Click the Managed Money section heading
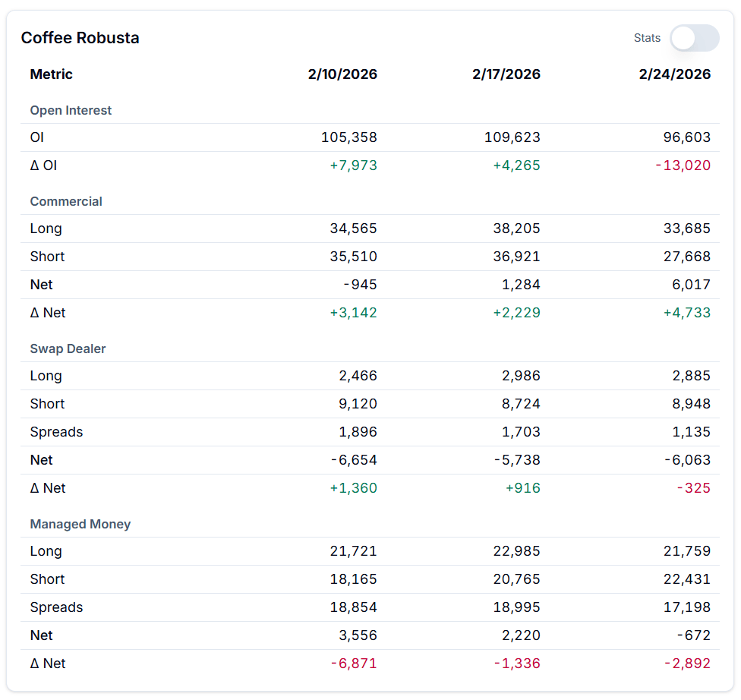 click(80, 525)
